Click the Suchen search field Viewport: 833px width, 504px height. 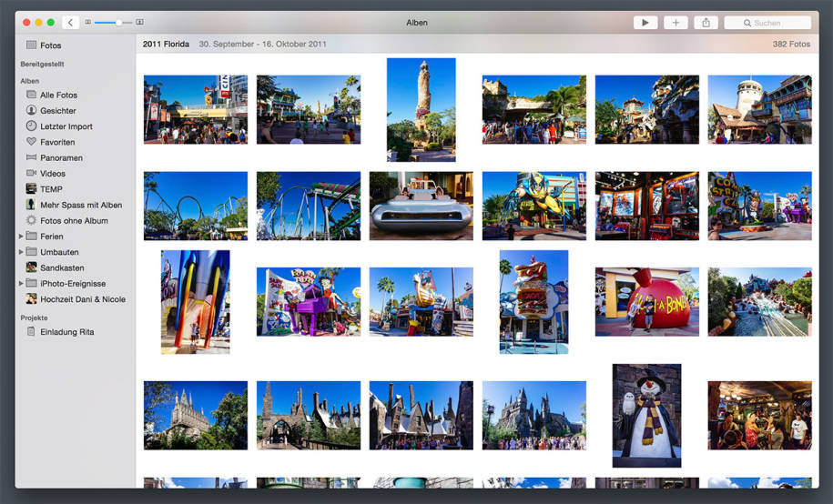pos(767,23)
